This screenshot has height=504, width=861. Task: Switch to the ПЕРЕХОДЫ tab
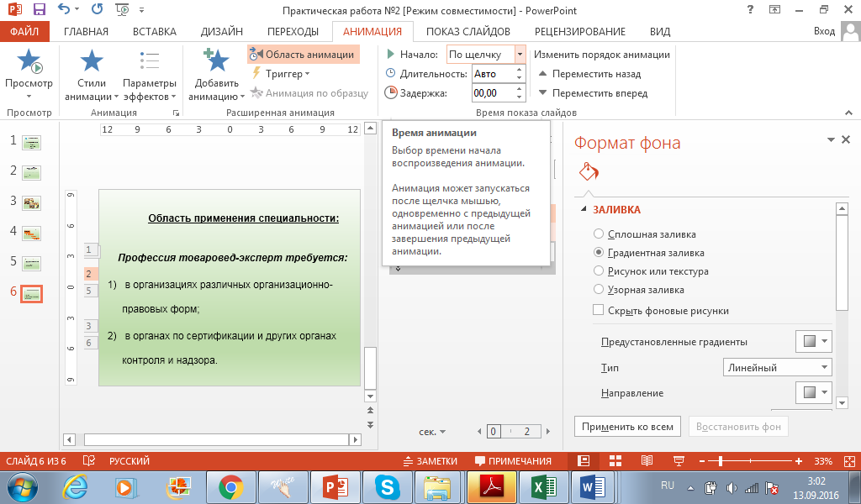(293, 31)
